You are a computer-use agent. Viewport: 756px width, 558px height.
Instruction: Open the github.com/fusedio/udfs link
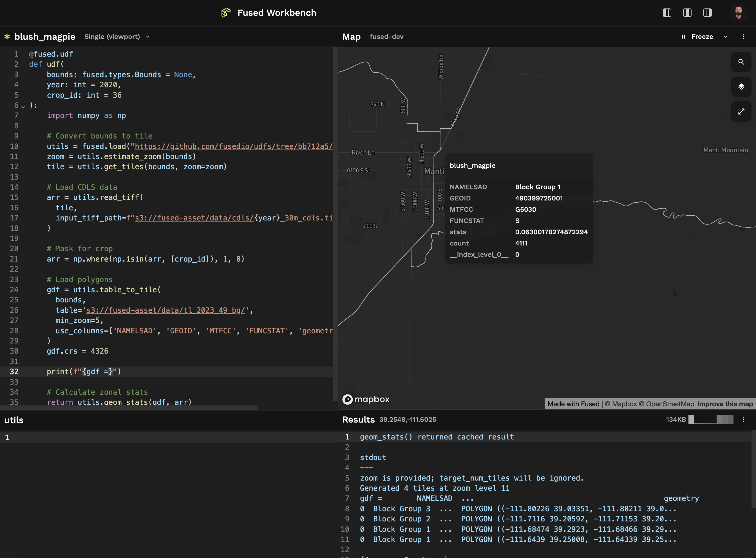click(234, 146)
